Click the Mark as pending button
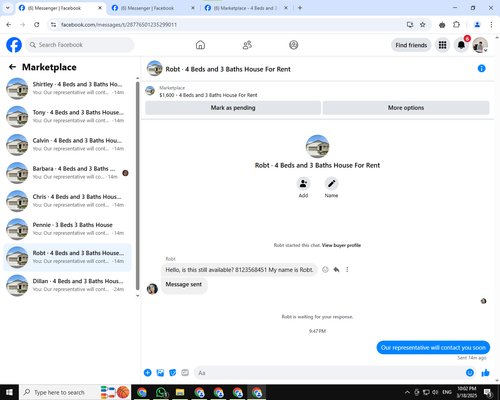 point(233,108)
